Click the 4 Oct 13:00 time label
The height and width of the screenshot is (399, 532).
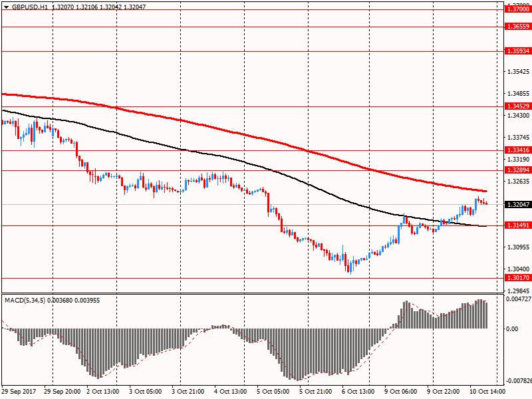click(230, 392)
